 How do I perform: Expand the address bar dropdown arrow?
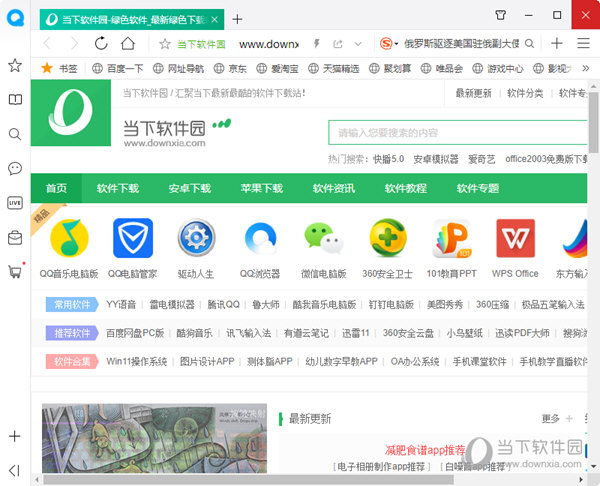click(x=358, y=44)
